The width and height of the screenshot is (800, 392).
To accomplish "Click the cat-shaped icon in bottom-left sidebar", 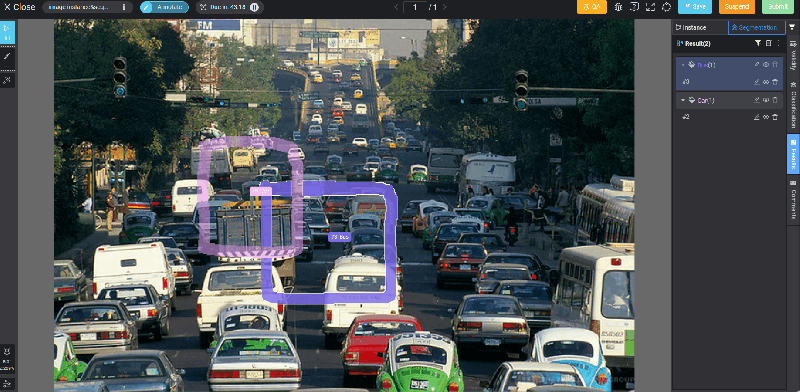I will click(x=7, y=352).
